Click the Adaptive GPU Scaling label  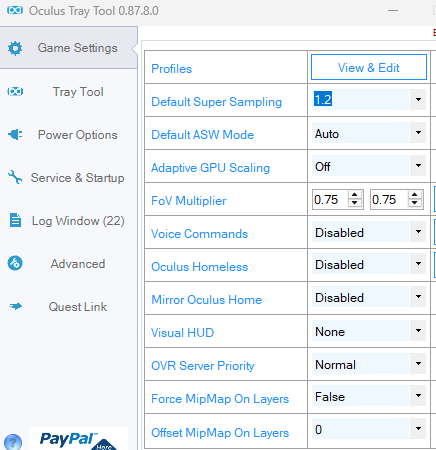pos(211,168)
